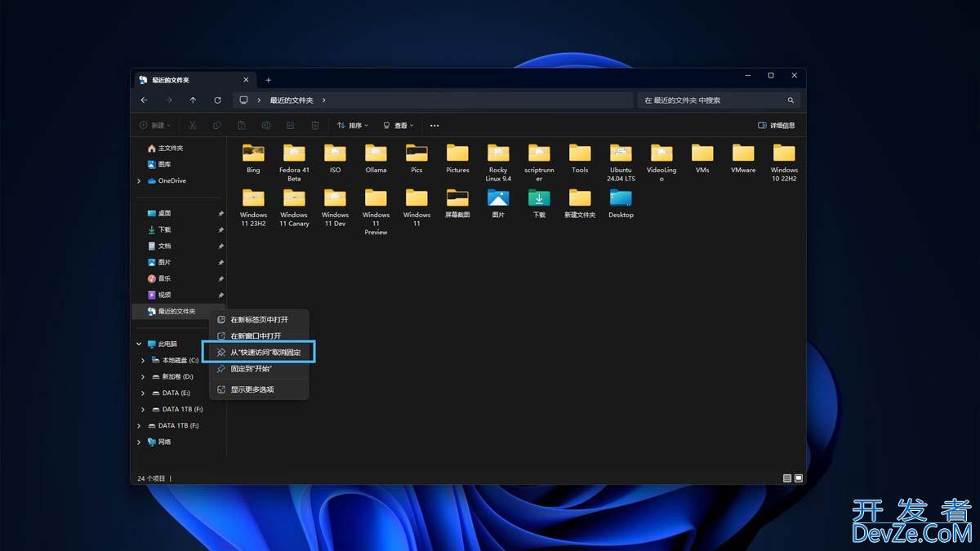This screenshot has width=980, height=551.
Task: Open the Ubuntu 24.04 LTS folder
Action: click(621, 162)
